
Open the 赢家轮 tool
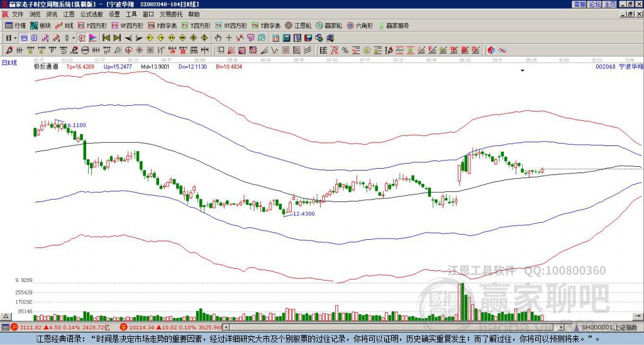[329, 25]
